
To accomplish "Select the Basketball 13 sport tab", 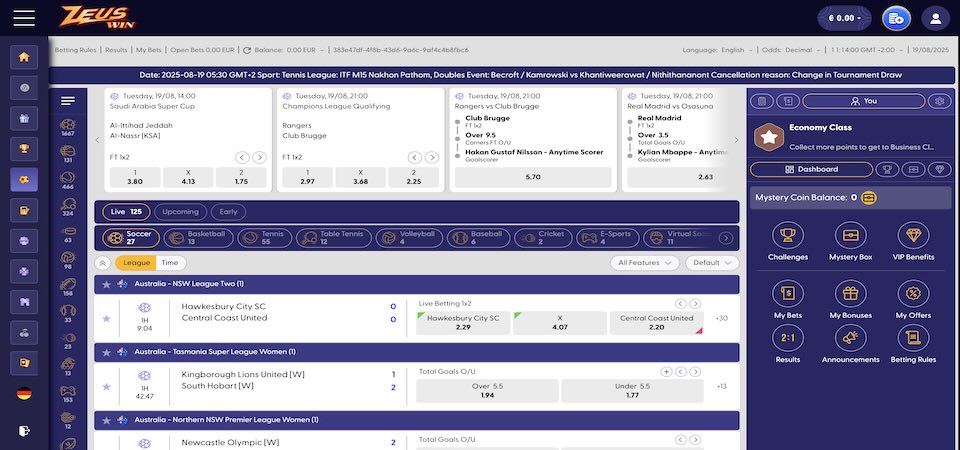I will (198, 238).
